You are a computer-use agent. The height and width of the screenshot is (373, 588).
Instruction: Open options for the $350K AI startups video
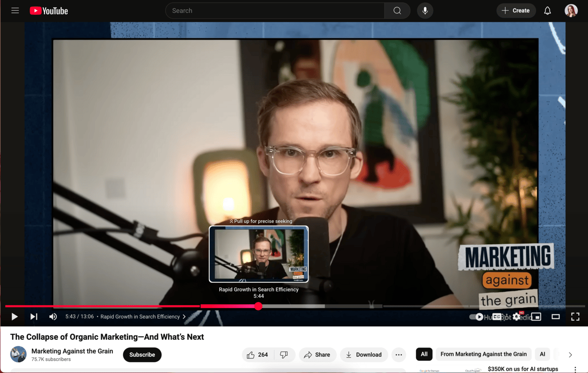point(575,369)
